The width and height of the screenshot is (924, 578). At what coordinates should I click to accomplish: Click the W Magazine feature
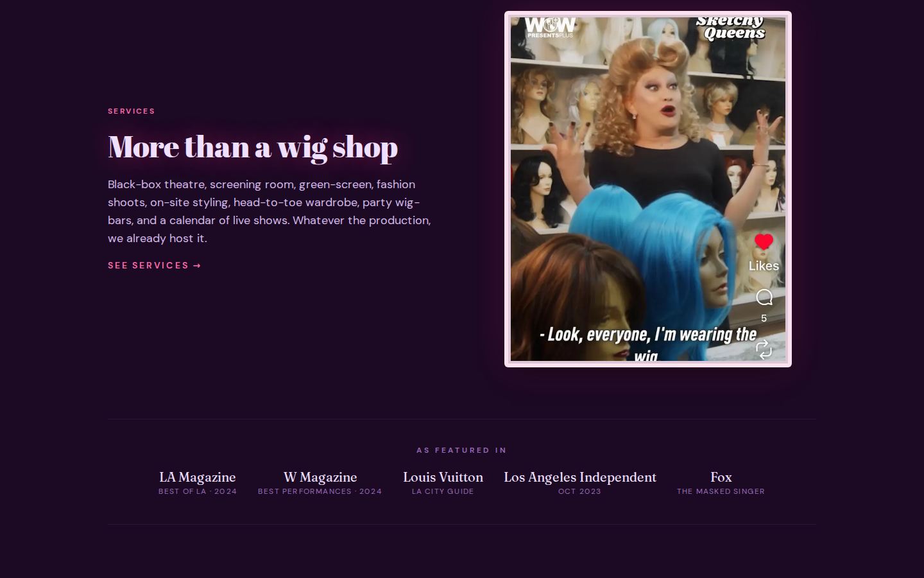click(320, 483)
